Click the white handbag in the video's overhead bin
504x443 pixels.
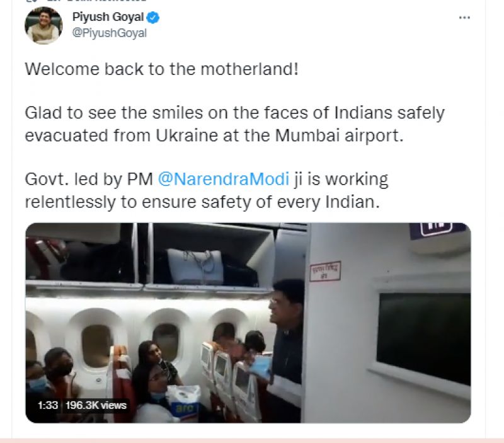(x=195, y=267)
